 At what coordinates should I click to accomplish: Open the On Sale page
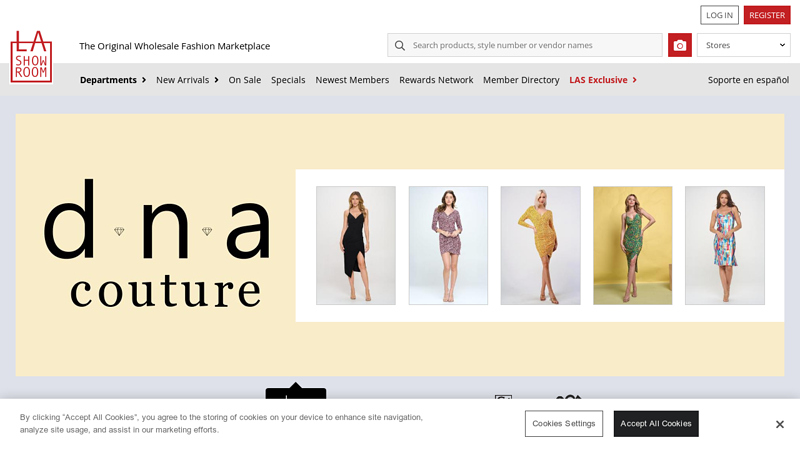click(244, 80)
